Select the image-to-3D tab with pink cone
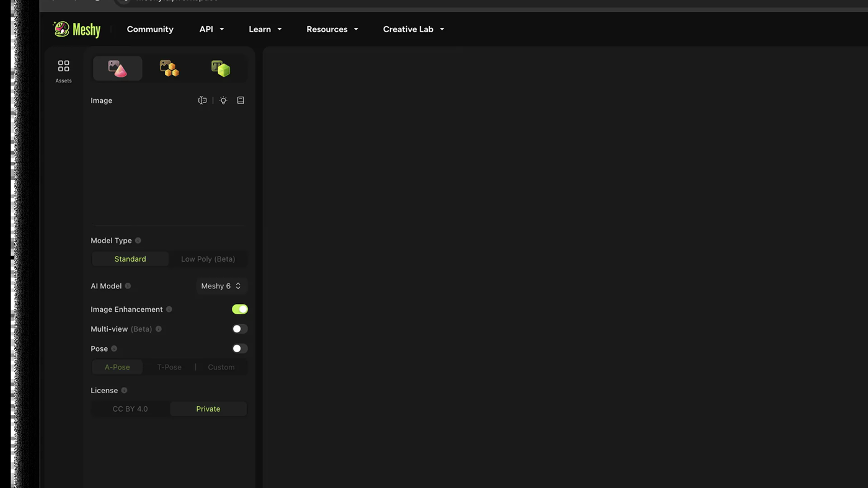This screenshot has width=868, height=488. [x=117, y=68]
